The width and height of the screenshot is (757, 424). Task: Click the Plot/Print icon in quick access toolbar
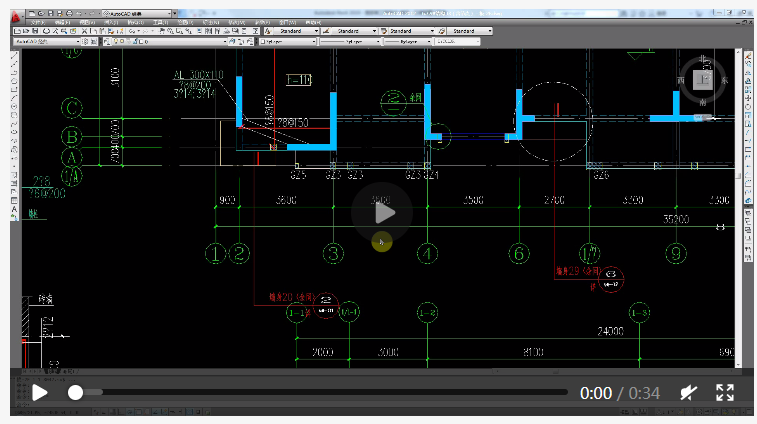pos(70,14)
